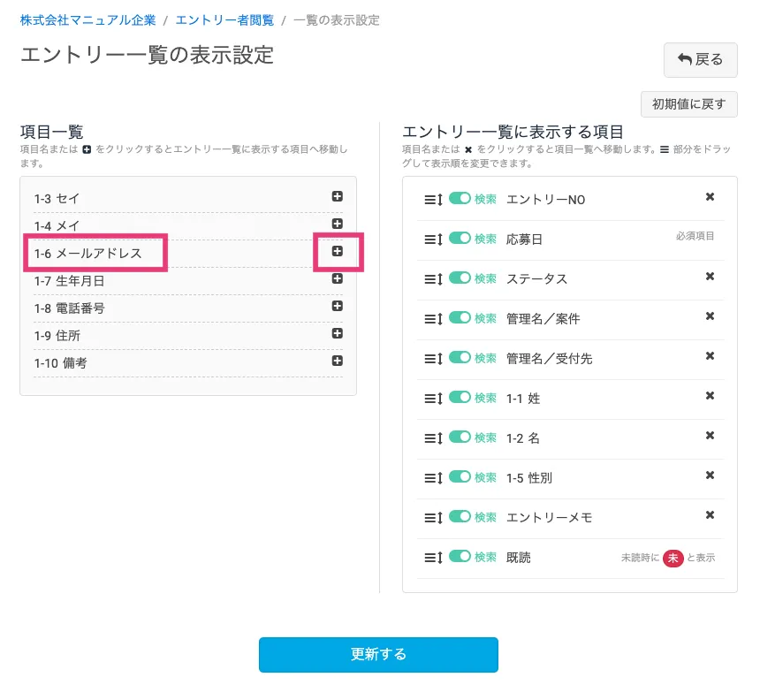This screenshot has height=700, width=760.
Task: Click the reorder handle beside 1-2 名
Action: click(432, 437)
